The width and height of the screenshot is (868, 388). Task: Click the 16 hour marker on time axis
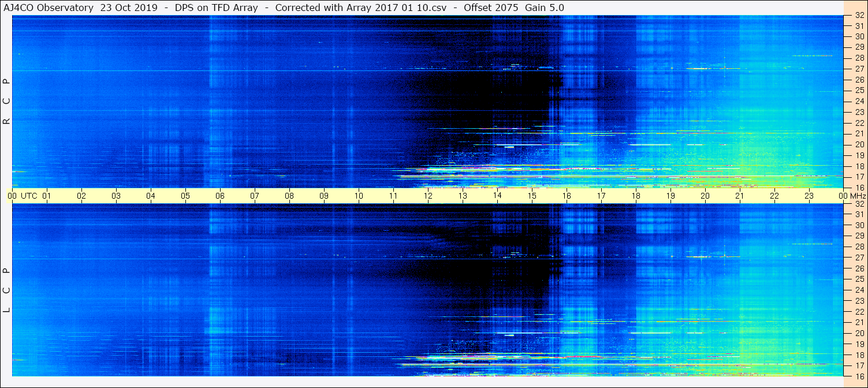point(567,196)
